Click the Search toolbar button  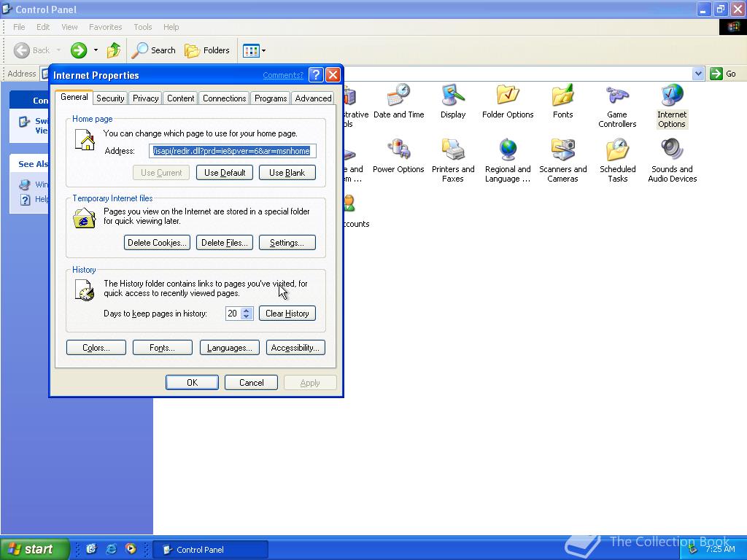[x=153, y=50]
